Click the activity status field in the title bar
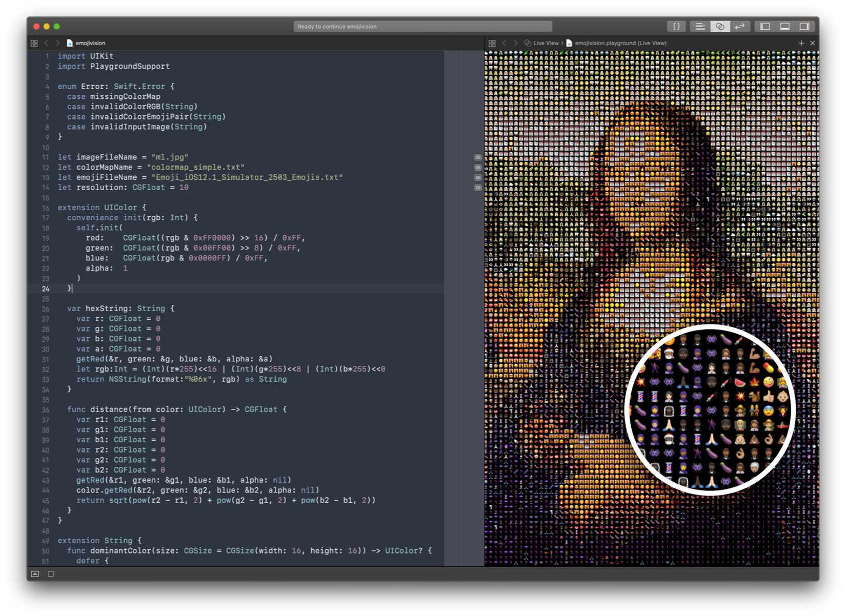This screenshot has height=616, width=846. point(422,26)
